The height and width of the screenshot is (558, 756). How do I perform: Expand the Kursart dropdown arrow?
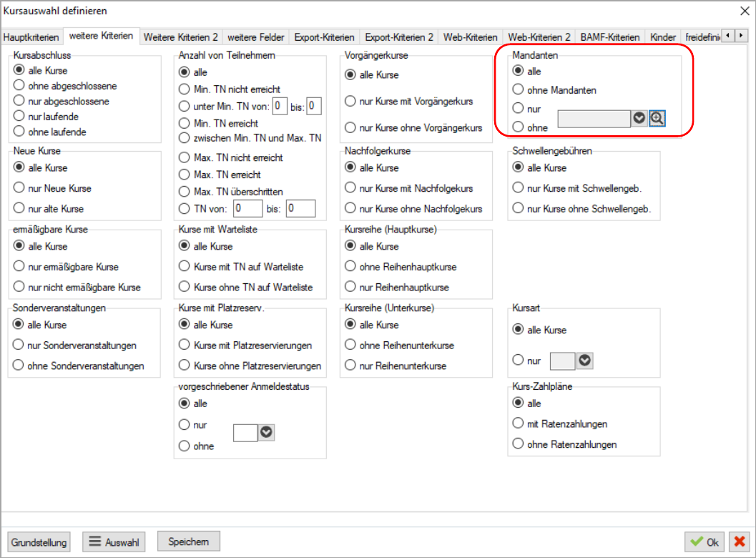coord(585,361)
